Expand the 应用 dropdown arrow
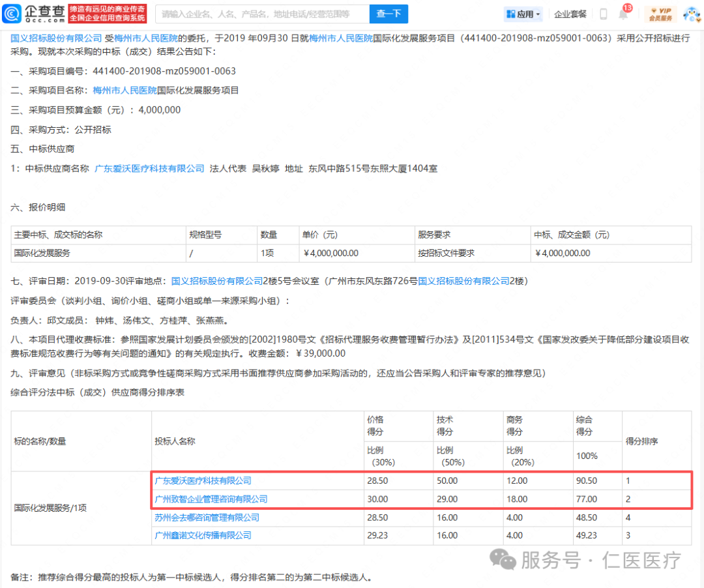704x588 pixels. click(x=538, y=14)
